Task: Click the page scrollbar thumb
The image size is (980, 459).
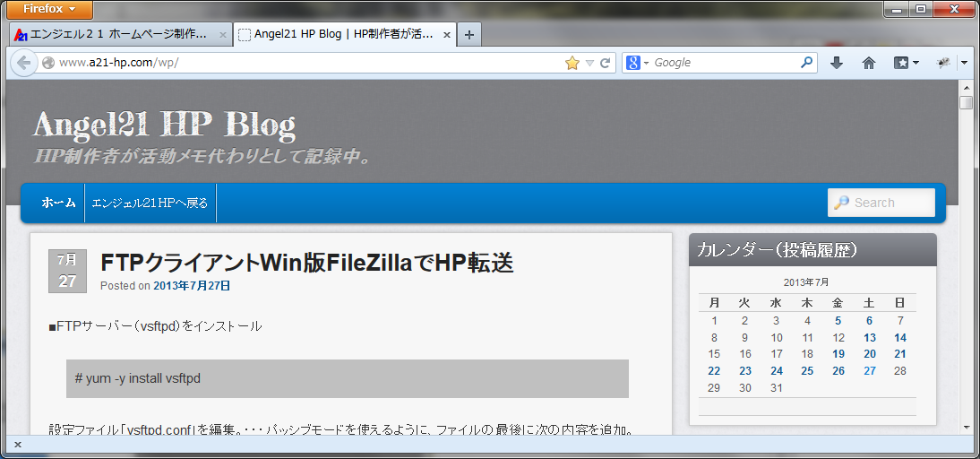Action: tap(967, 102)
